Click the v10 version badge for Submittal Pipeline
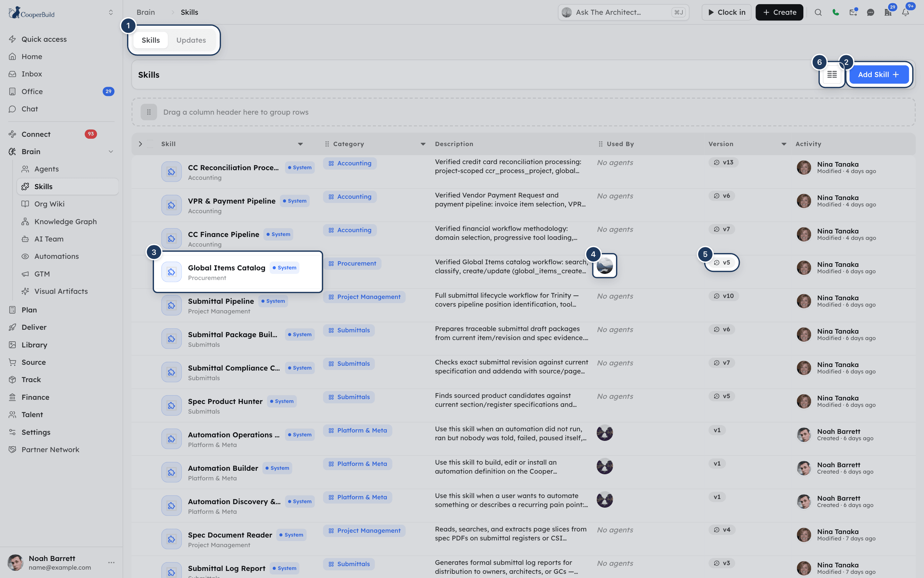This screenshot has height=578, width=924. (724, 296)
